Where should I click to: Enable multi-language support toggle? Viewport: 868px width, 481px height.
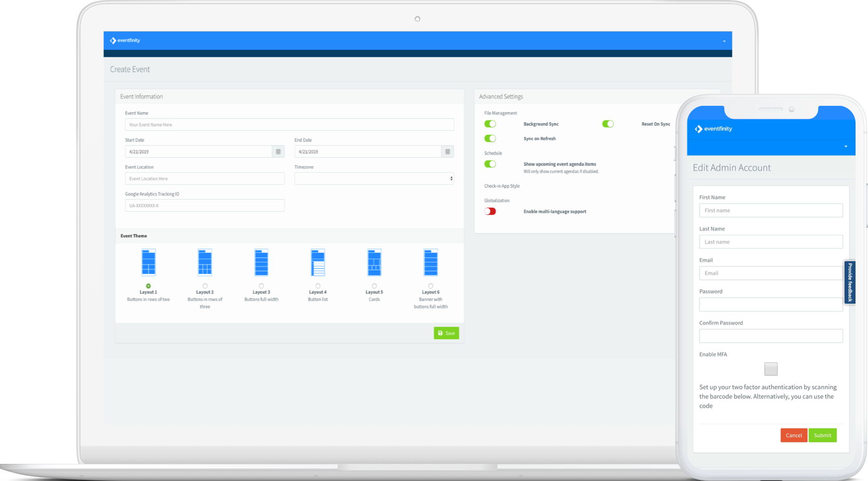490,211
